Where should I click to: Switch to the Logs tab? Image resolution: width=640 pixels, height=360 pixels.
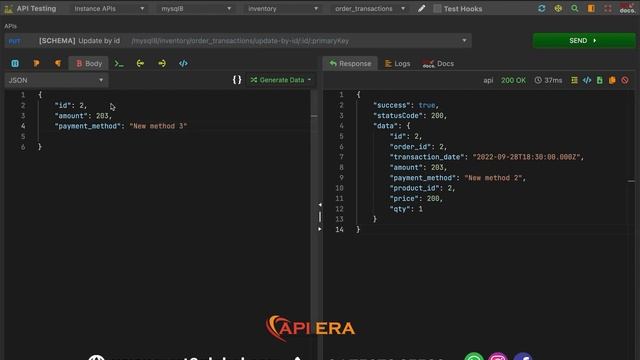[x=398, y=64]
